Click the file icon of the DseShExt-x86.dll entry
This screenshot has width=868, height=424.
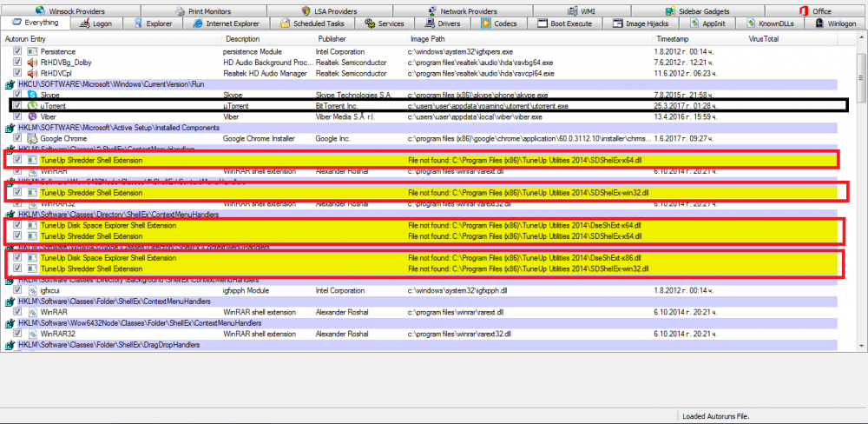coord(32,258)
